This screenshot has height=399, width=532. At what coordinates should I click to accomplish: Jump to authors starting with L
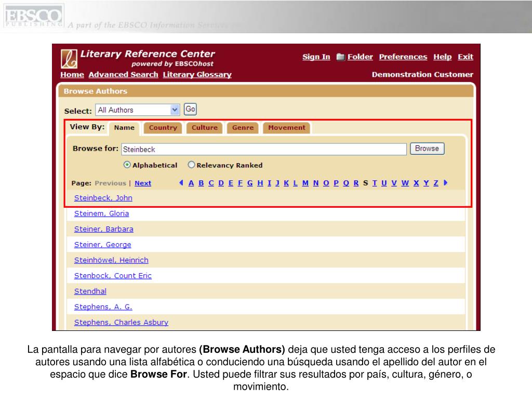296,183
